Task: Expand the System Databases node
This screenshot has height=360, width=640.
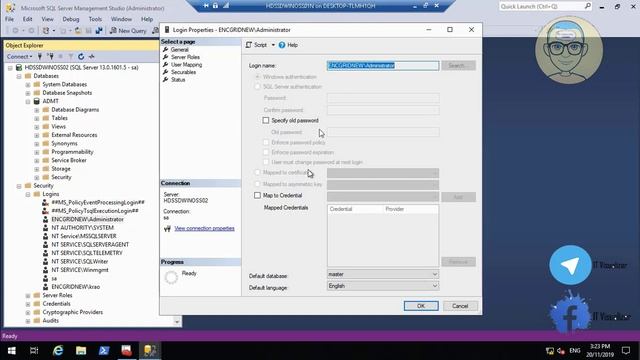Action: (x=28, y=85)
